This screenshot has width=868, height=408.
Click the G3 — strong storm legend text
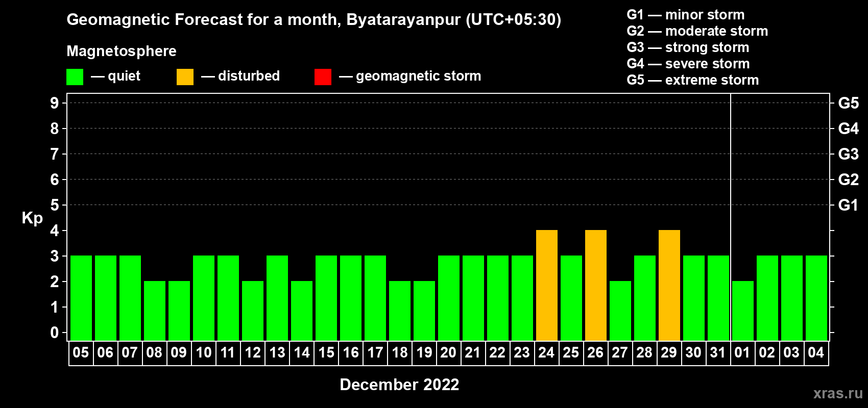[x=688, y=47]
